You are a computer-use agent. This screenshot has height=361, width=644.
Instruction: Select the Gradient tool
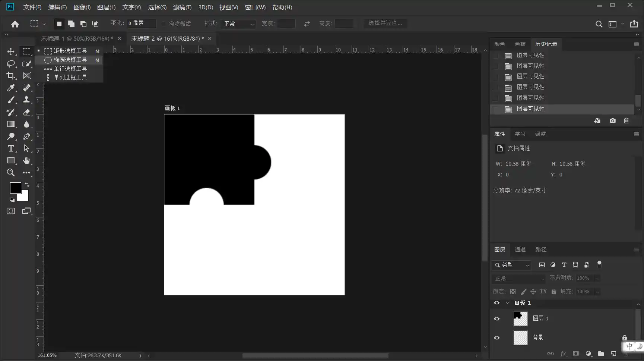pyautogui.click(x=11, y=124)
